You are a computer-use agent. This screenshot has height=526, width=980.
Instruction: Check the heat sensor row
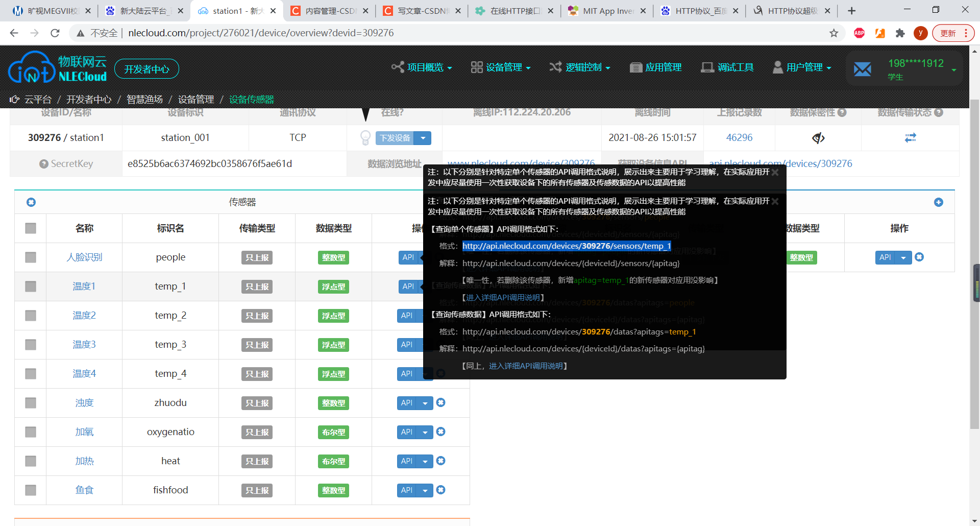point(31,461)
